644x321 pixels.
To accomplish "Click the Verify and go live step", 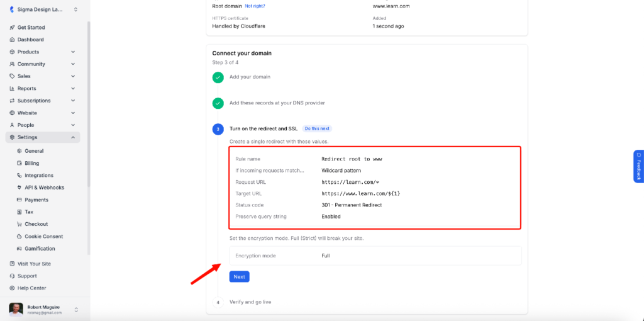I will pos(250,302).
